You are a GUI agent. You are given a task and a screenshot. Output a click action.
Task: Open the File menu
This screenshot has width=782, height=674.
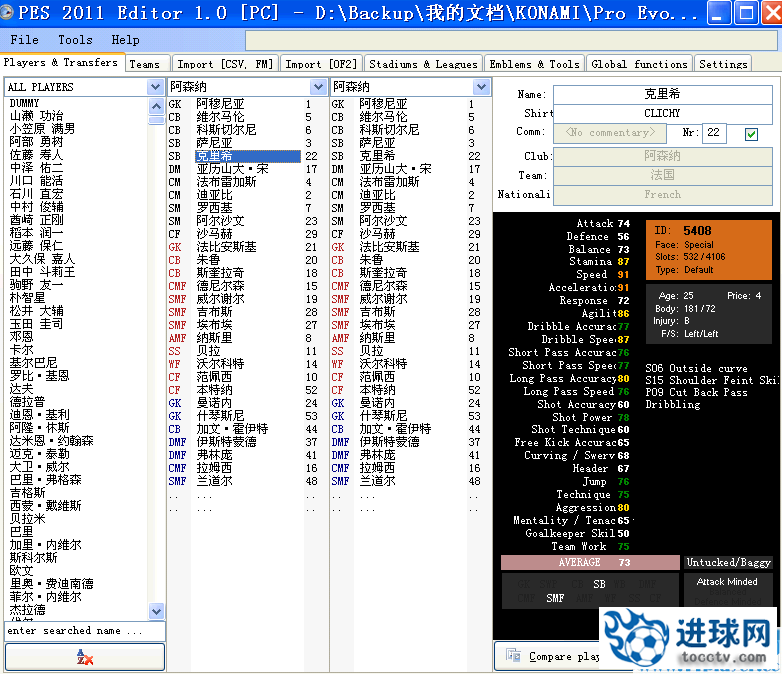pos(24,39)
